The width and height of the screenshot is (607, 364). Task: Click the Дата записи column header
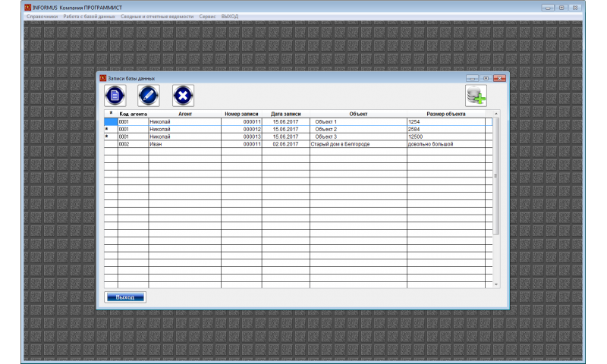pos(286,114)
